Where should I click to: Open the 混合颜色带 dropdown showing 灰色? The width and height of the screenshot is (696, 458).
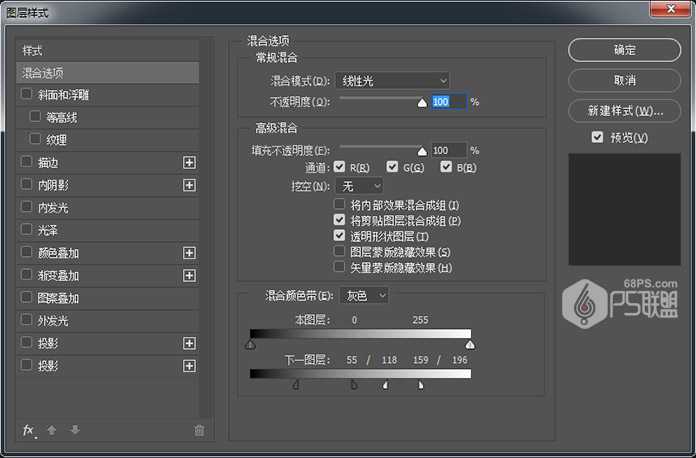pyautogui.click(x=364, y=296)
